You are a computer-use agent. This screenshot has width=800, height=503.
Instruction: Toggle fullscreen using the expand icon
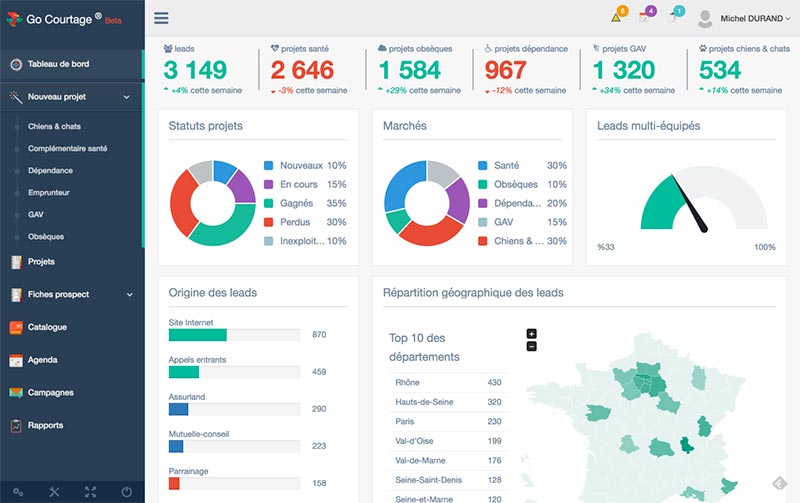[x=90, y=491]
